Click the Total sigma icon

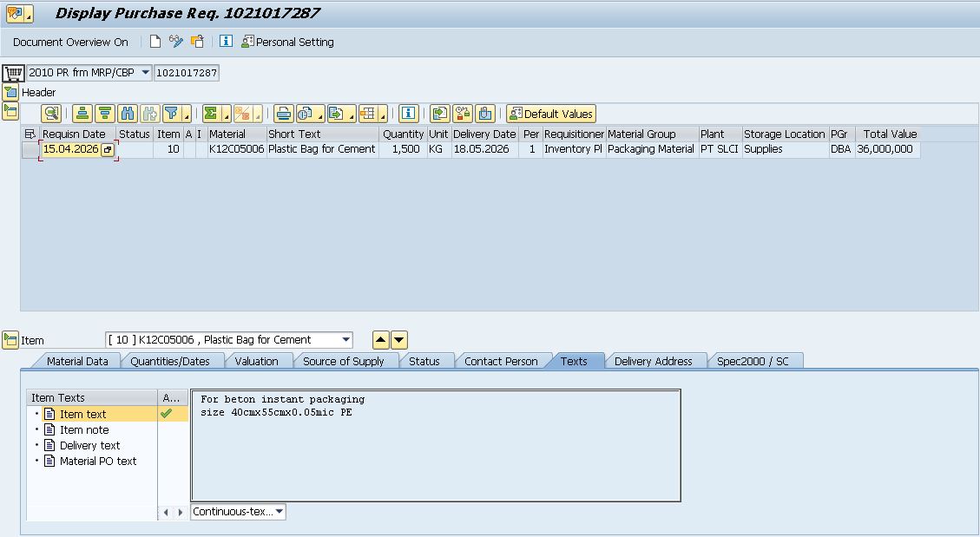pos(210,114)
